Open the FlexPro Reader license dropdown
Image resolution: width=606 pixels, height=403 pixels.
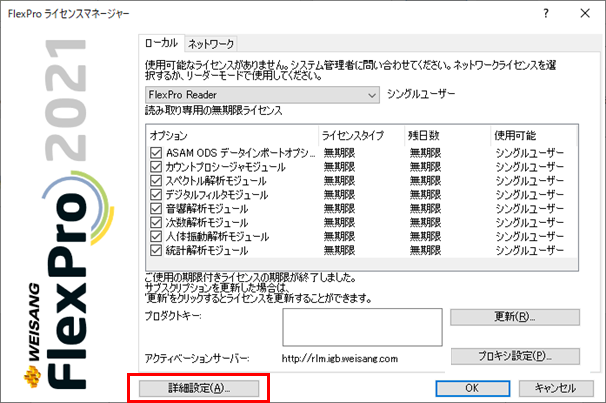click(x=262, y=95)
